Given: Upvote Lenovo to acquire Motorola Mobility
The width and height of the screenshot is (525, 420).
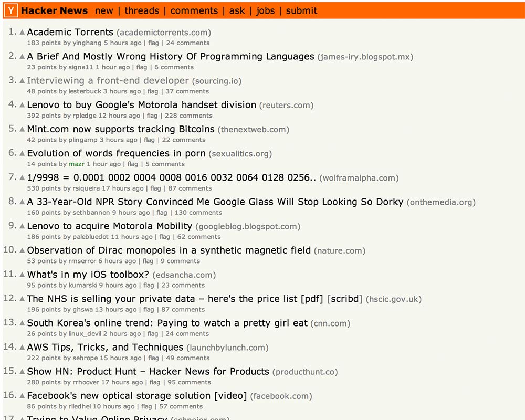Looking at the screenshot, I should point(22,226).
